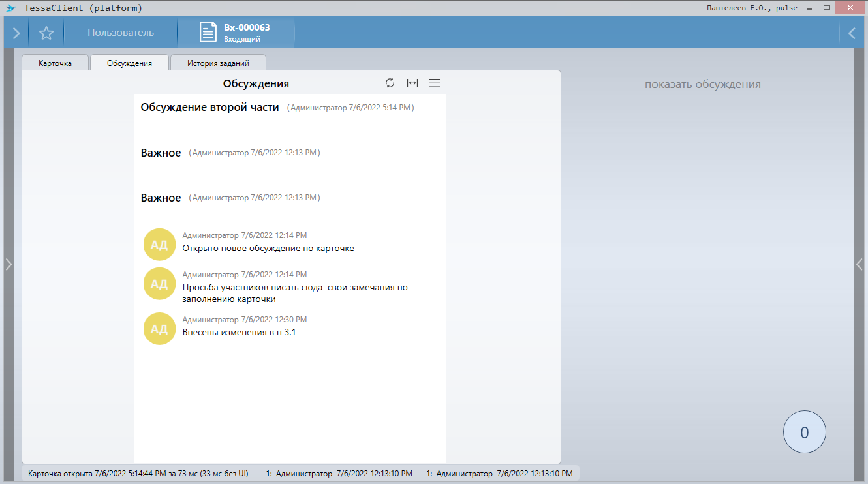Expand the left middle edge arrow

click(8, 264)
